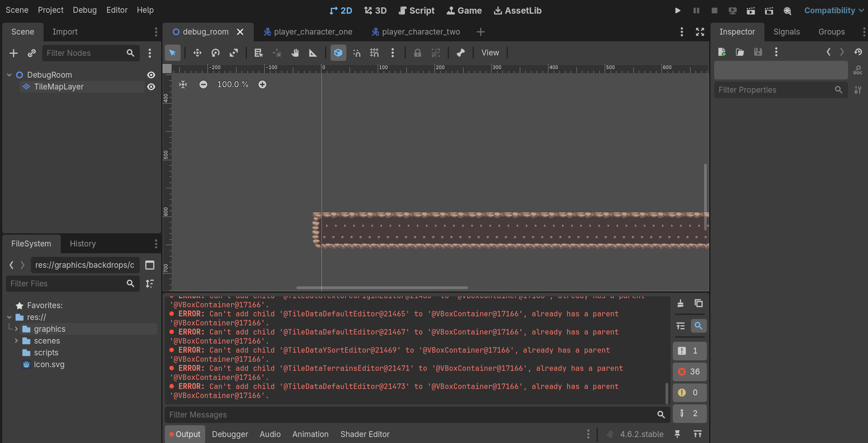Viewport: 868px width, 443px height.
Task: Run current scene clapper icon
Action: click(x=751, y=10)
